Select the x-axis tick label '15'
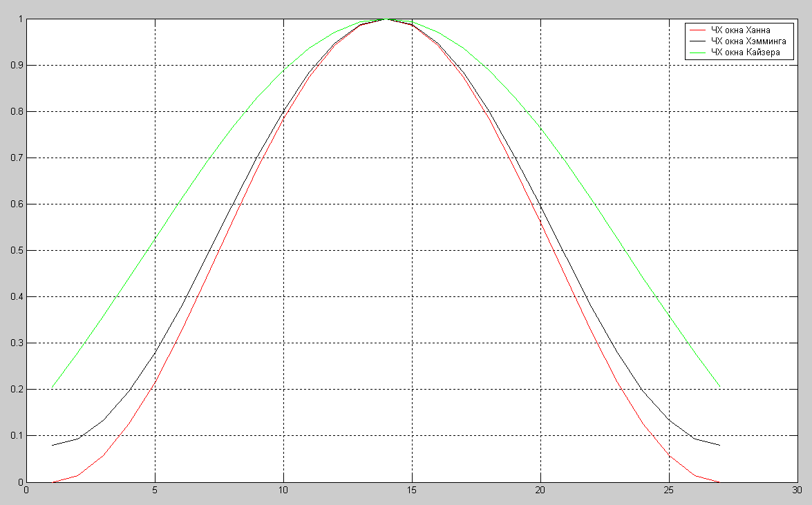This screenshot has height=505, width=812. click(412, 490)
